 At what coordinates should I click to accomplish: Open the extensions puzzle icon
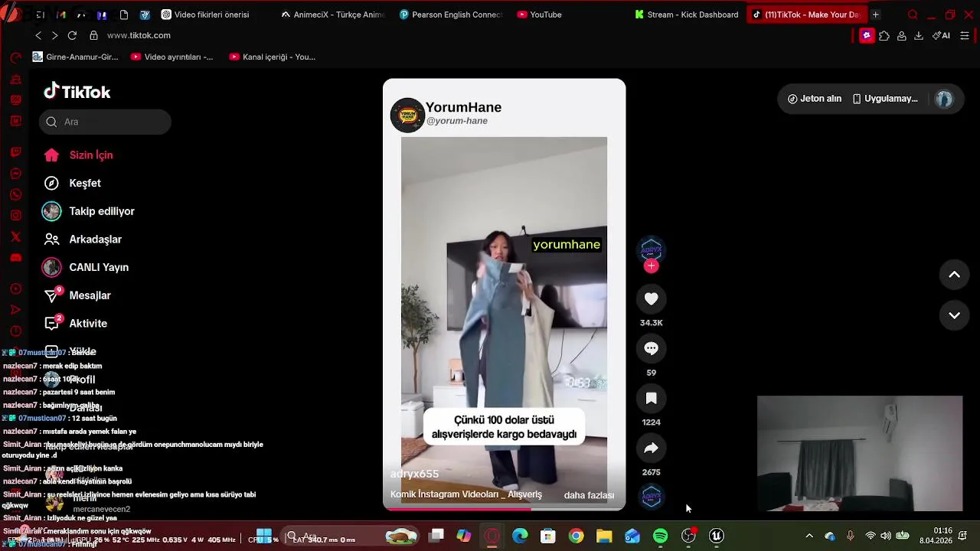884,35
